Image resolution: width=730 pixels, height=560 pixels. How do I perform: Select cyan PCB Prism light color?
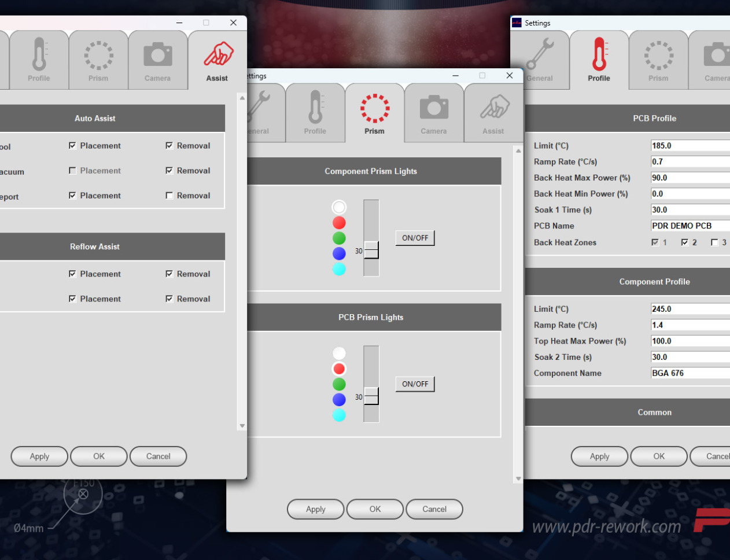(339, 415)
